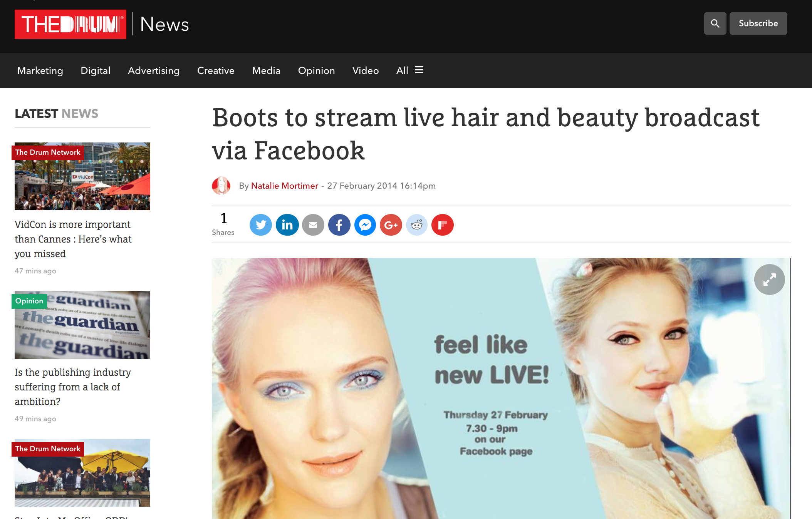Open Natalie Mortimer author link
Viewport: 812px width, 519px height.
point(285,186)
